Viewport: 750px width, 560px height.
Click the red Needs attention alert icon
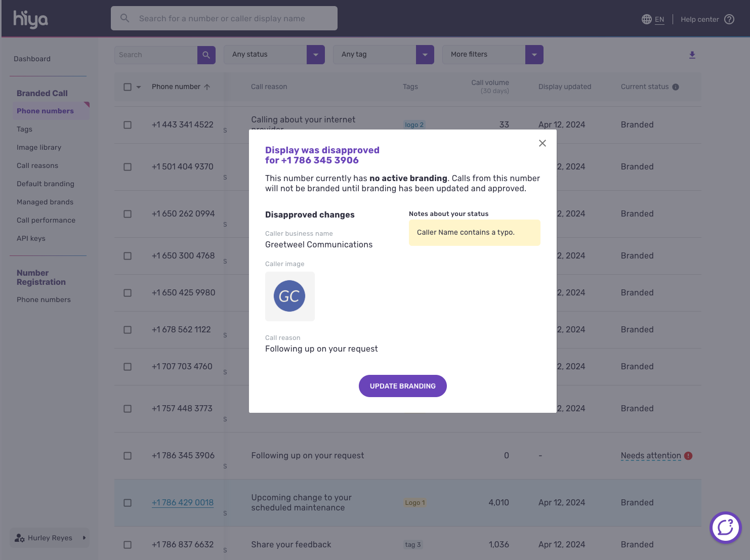point(688,456)
